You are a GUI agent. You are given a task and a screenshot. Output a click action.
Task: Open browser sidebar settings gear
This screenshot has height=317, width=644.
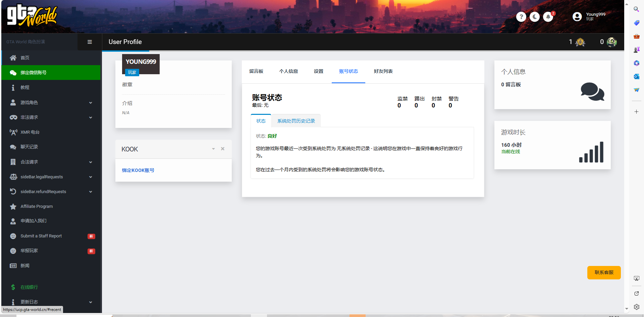tap(636, 307)
